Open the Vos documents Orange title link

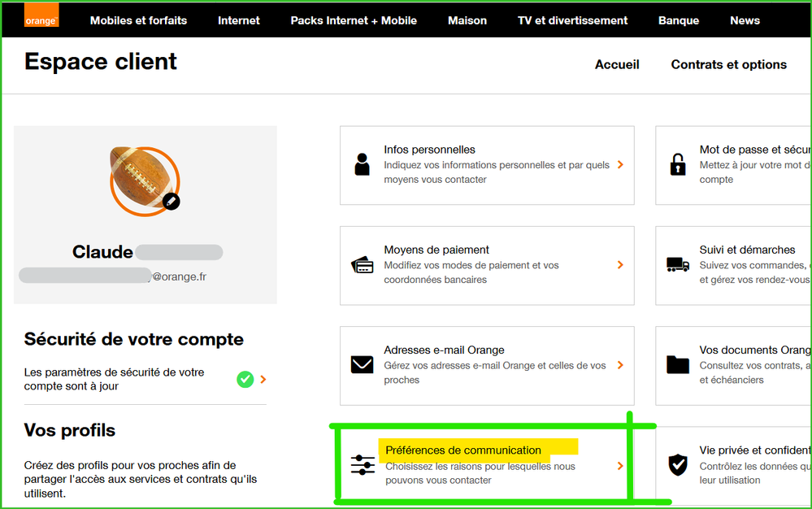pos(756,350)
